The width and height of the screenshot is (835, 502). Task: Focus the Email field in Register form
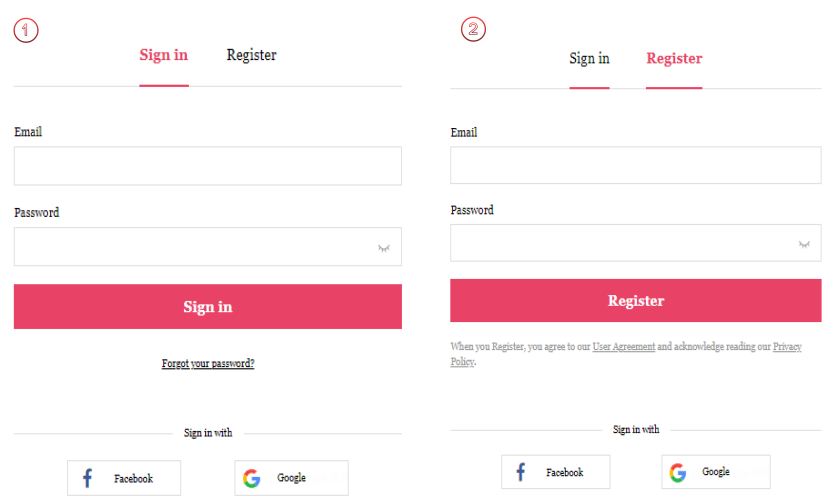click(x=636, y=166)
